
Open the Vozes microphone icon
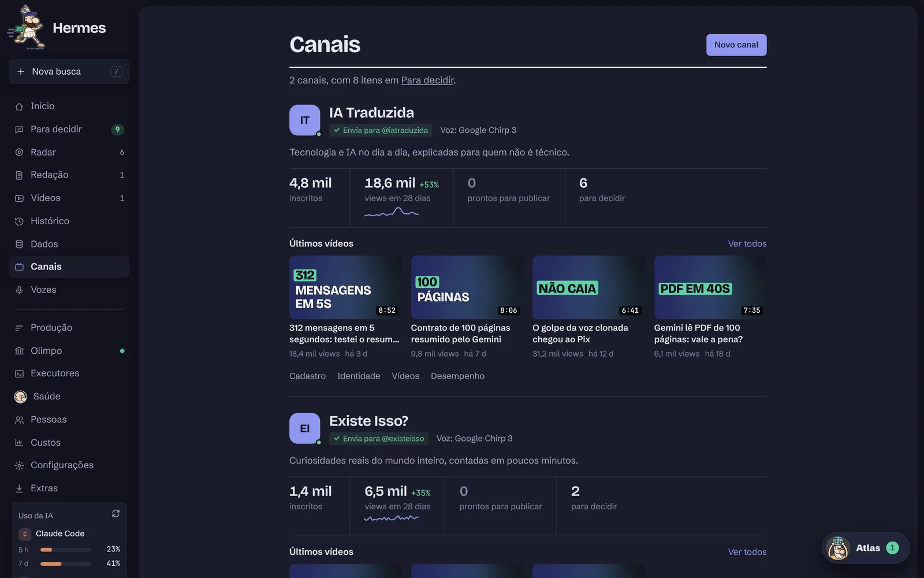click(19, 290)
